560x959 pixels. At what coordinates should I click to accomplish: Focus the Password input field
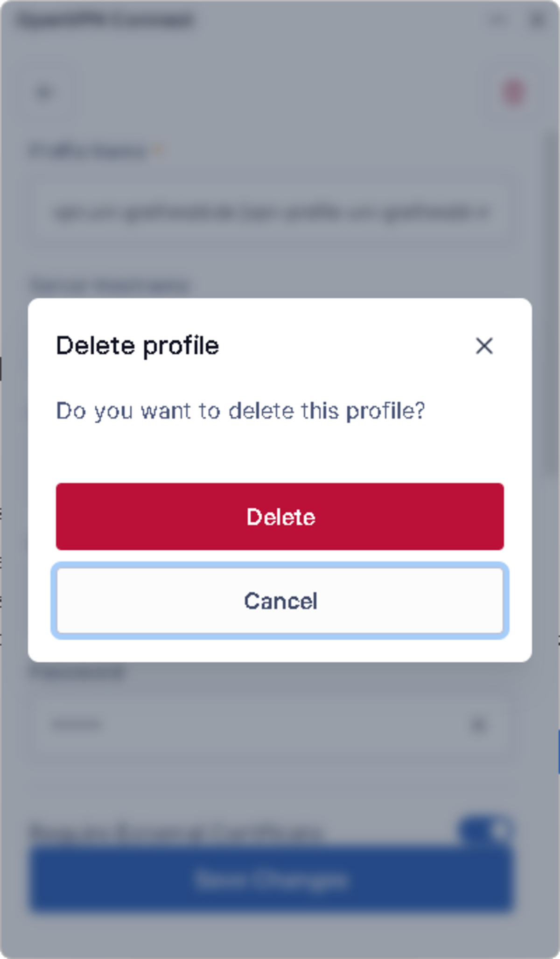tap(252, 725)
